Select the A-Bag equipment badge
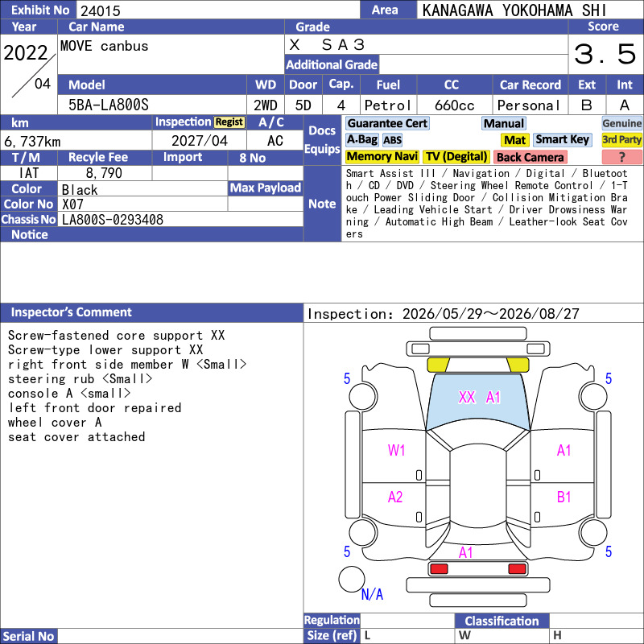The height and width of the screenshot is (644, 644). (361, 140)
